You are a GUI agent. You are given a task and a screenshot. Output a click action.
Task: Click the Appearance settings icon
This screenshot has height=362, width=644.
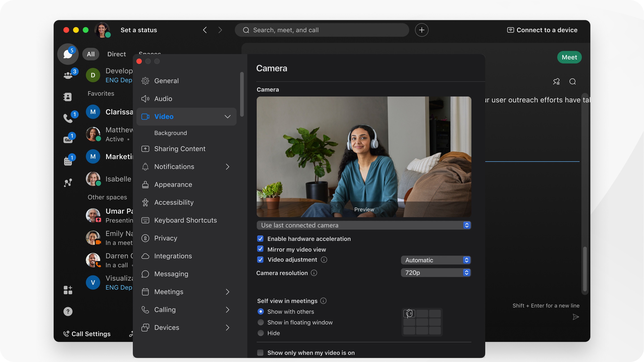click(146, 185)
